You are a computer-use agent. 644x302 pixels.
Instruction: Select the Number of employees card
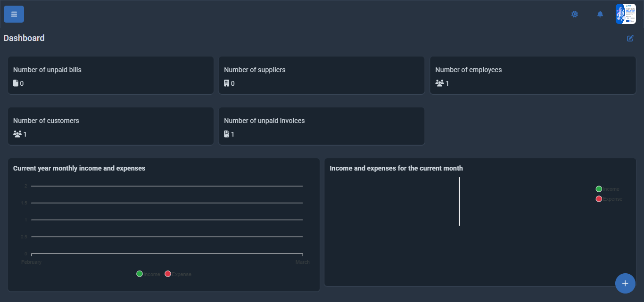(x=533, y=76)
